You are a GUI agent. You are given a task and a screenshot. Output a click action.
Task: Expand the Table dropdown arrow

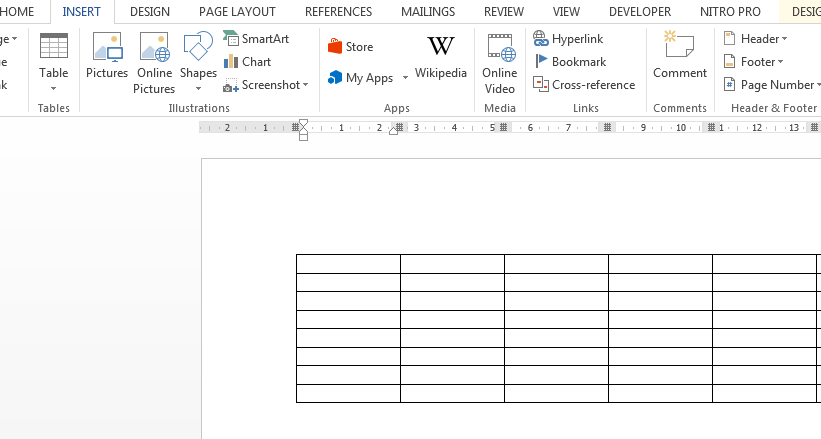pyautogui.click(x=53, y=89)
